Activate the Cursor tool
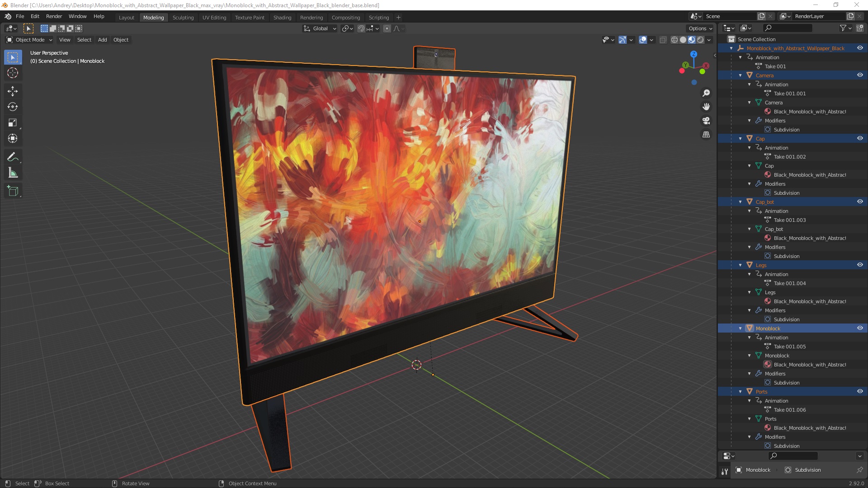This screenshot has height=488, width=868. 13,73
